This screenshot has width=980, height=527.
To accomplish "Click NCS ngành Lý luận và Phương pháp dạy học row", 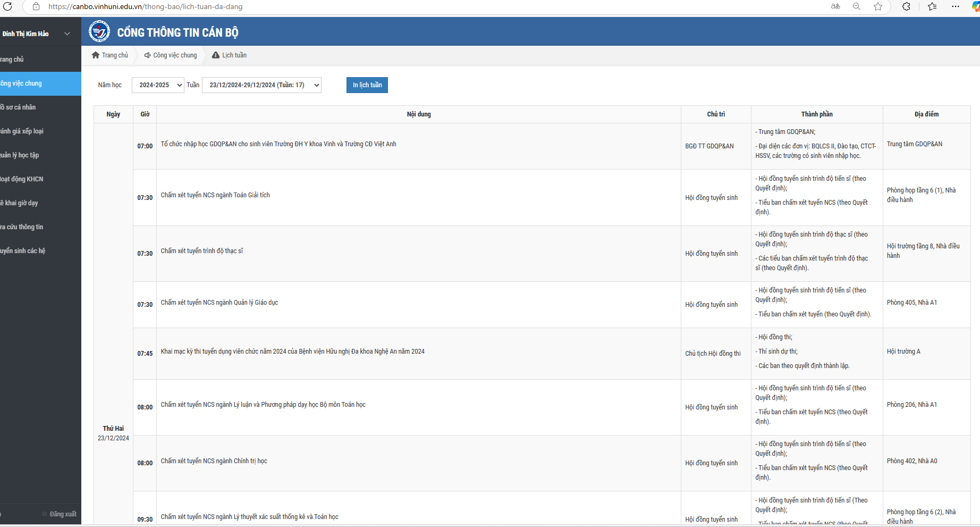I will (x=263, y=405).
